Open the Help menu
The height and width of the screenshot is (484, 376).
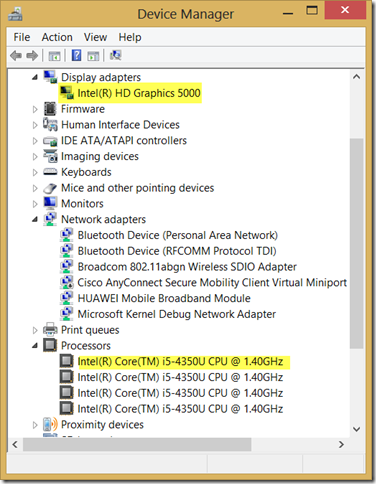click(x=130, y=37)
